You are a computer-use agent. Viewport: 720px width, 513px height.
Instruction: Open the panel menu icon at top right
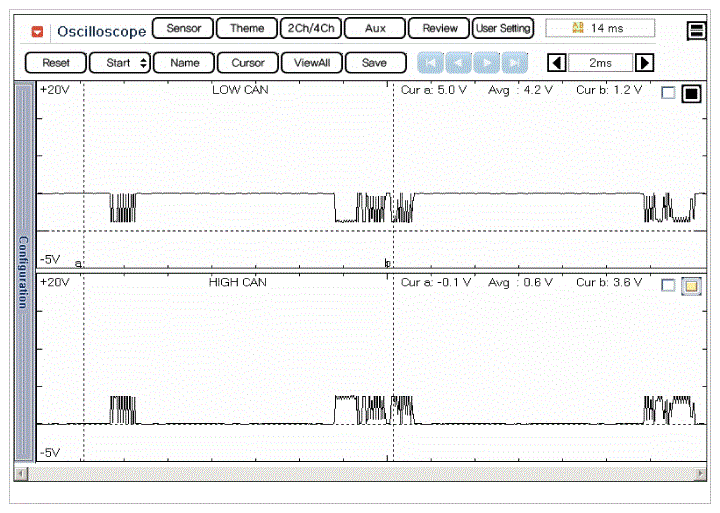click(696, 30)
